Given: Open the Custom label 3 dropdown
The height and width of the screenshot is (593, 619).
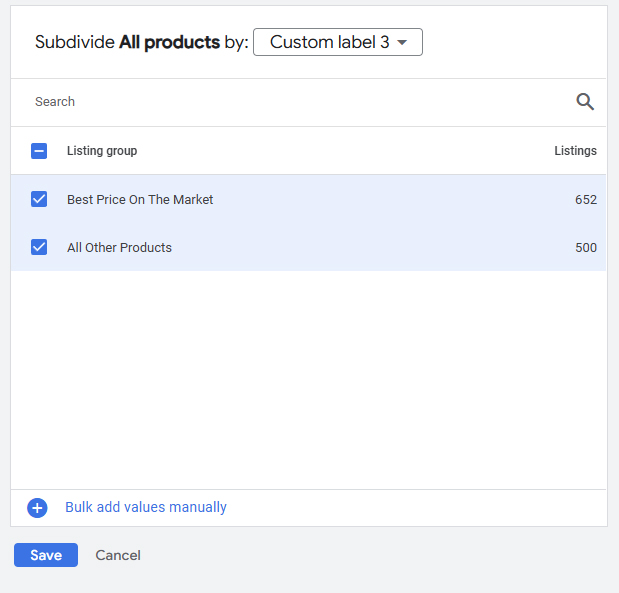Looking at the screenshot, I should (x=338, y=42).
